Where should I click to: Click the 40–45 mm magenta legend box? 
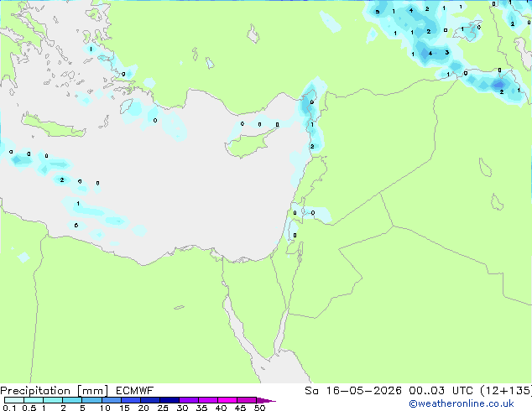[227, 400]
